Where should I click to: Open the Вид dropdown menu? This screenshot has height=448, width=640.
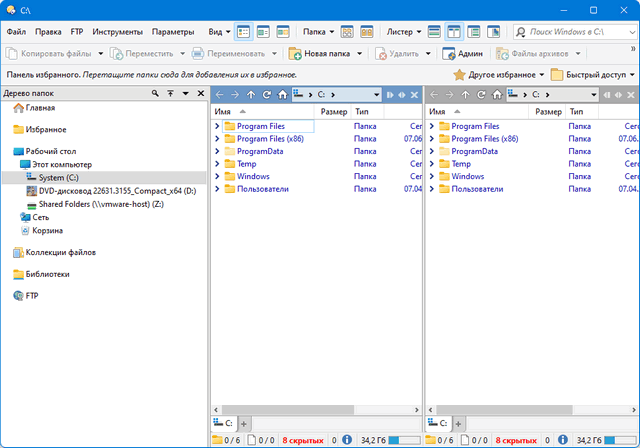pos(220,31)
